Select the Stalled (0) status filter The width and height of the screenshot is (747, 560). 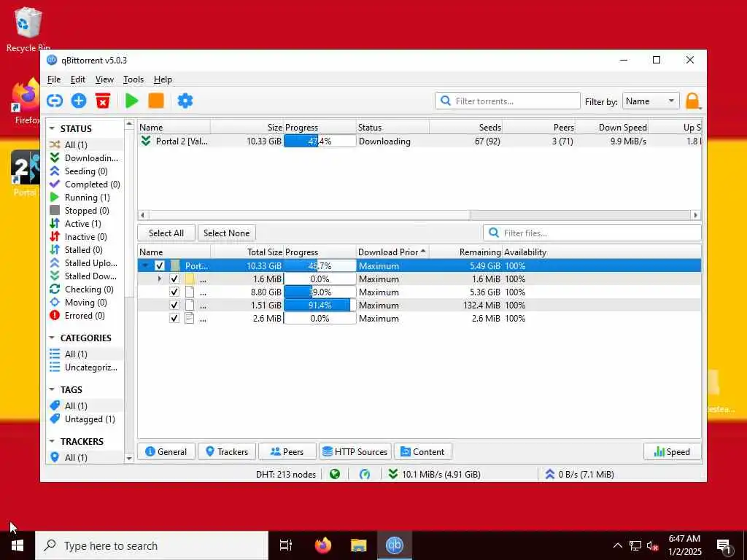tap(85, 249)
